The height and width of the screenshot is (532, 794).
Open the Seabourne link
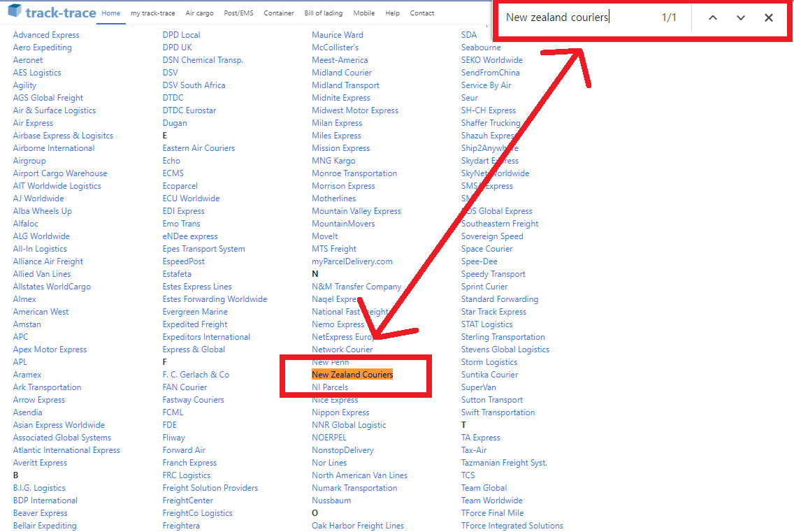pyautogui.click(x=481, y=48)
